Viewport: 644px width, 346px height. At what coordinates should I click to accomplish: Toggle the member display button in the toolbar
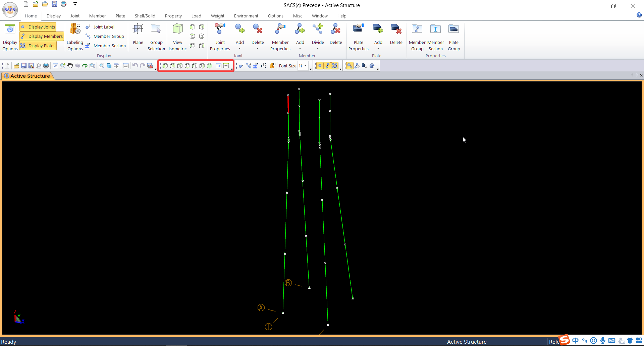[x=327, y=66]
